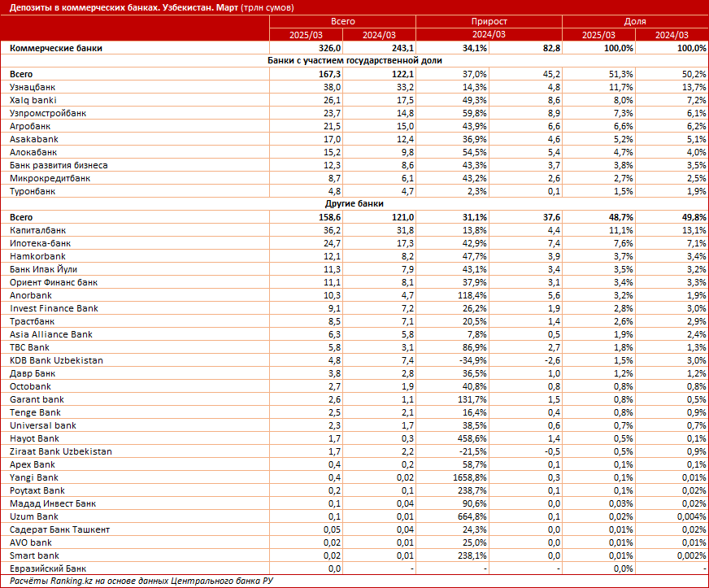The height and width of the screenshot is (588, 709).
Task: Click the 'Garant bank' row label
Action: 37,400
